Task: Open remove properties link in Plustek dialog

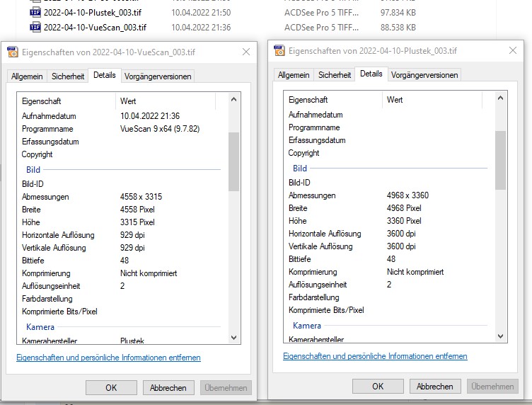Action: click(375, 356)
